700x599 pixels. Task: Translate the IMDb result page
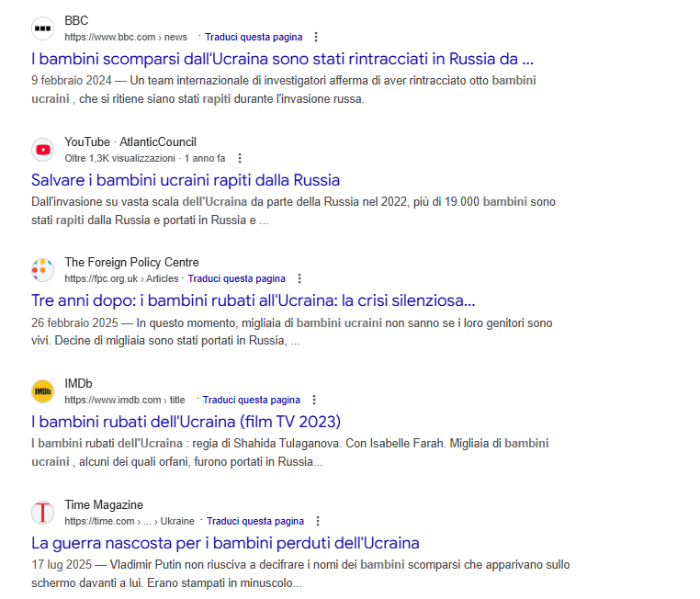point(252,401)
